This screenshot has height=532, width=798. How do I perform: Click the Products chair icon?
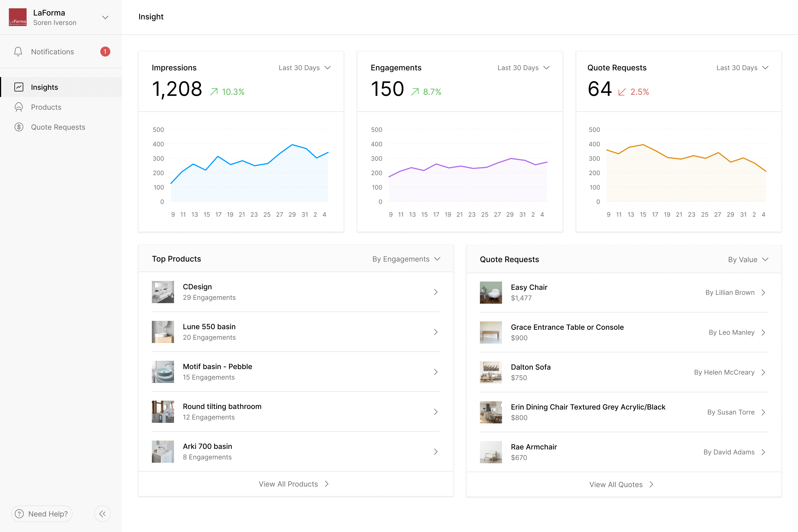point(19,107)
